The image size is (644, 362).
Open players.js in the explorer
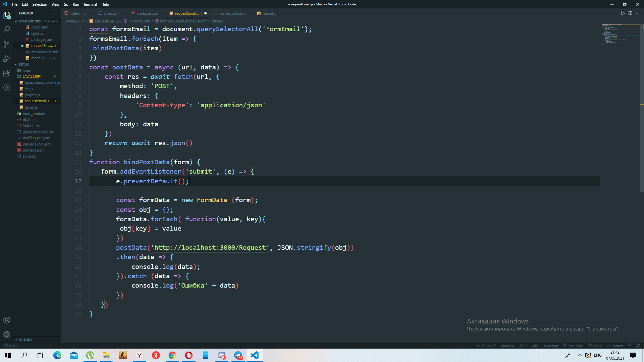coord(32,95)
